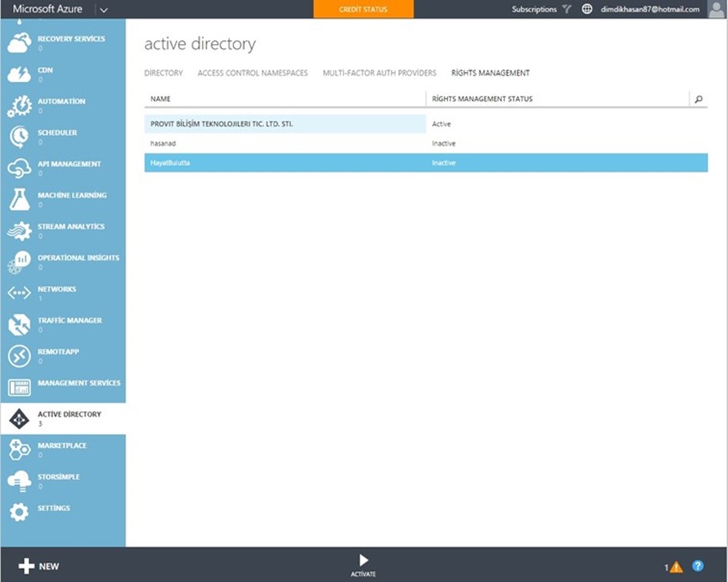Open the Operational Insights icon
The width and height of the screenshot is (728, 582).
coord(19,262)
